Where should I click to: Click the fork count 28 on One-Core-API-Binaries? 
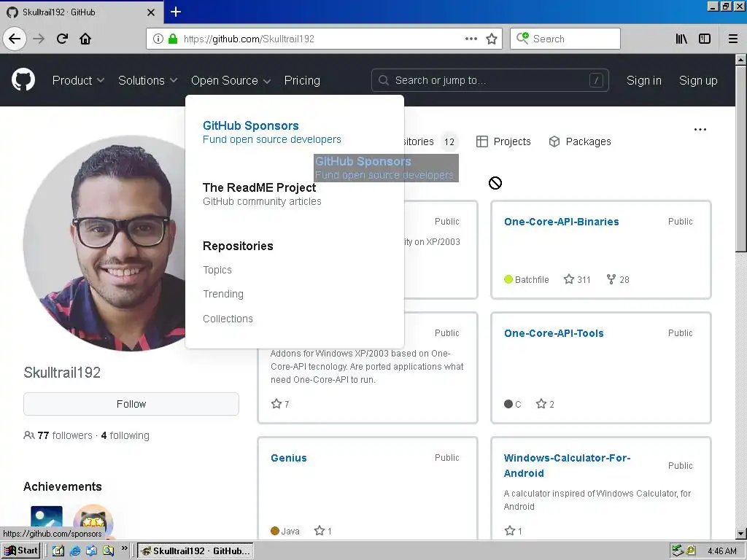(x=618, y=279)
